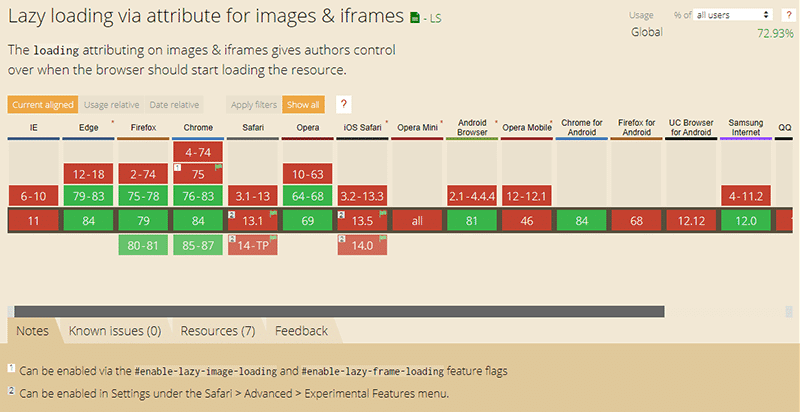The image size is (800, 412).
Task: Select the Edge 79-83 version cell
Action: click(x=88, y=196)
